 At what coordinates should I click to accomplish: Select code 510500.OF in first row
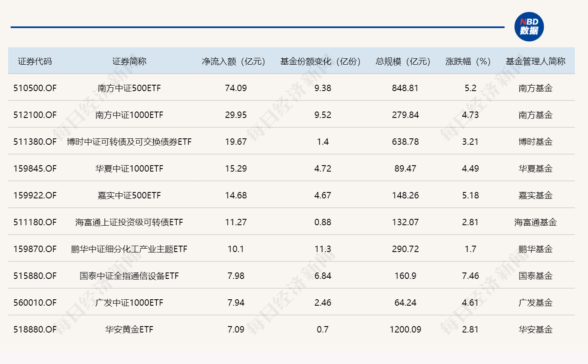[x=34, y=88]
